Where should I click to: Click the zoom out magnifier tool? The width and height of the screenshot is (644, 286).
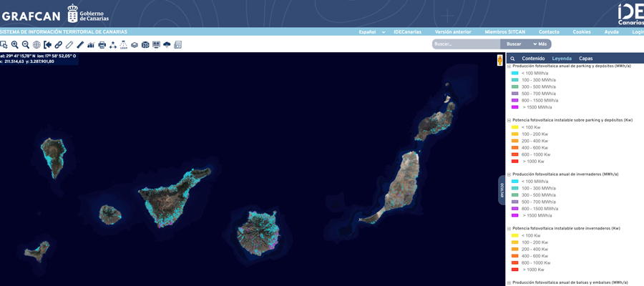25,44
